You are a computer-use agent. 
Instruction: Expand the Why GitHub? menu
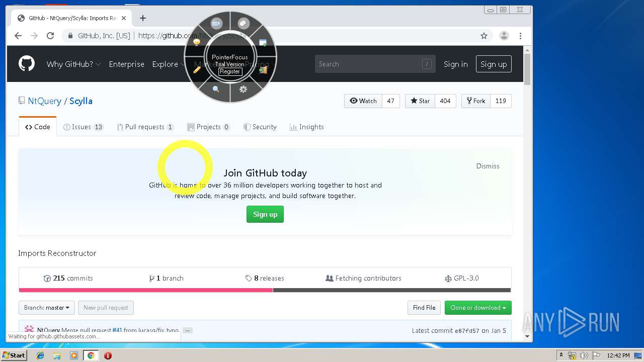(73, 64)
